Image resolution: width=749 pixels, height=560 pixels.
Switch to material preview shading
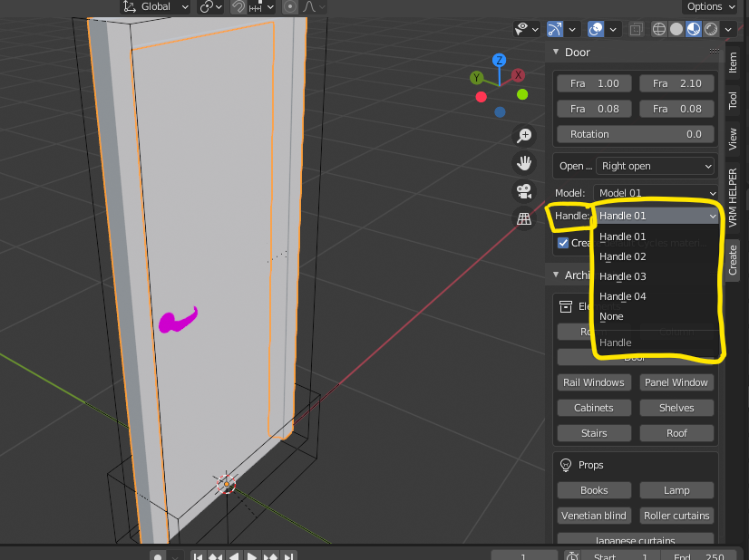693,29
